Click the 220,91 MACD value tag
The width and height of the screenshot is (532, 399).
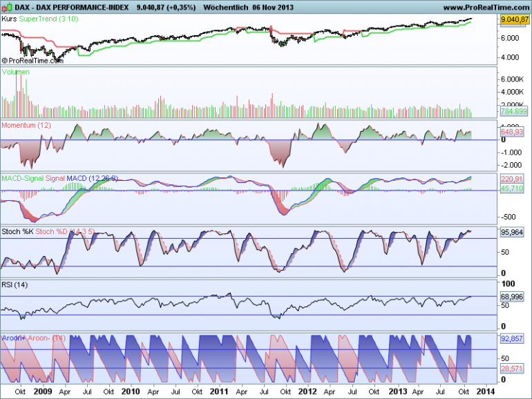[512, 179]
